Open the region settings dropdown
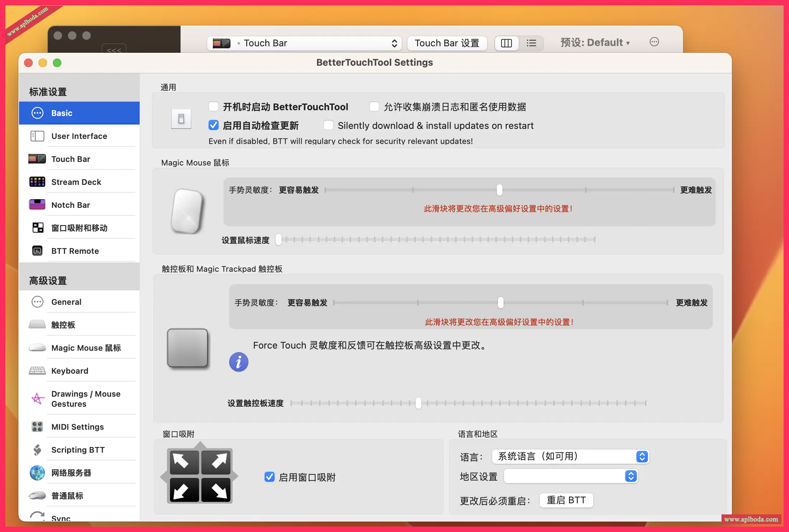789x532 pixels. pyautogui.click(x=571, y=476)
